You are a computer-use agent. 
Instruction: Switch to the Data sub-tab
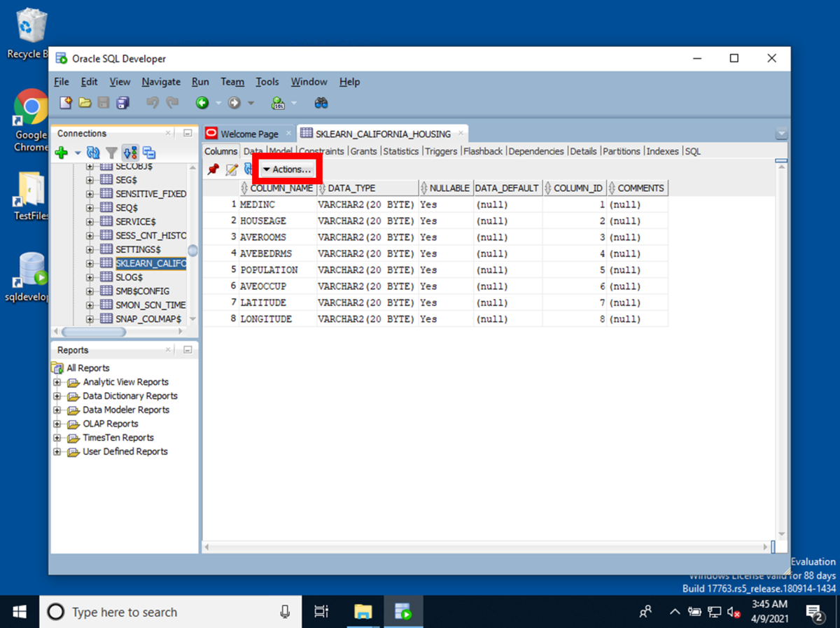[253, 151]
